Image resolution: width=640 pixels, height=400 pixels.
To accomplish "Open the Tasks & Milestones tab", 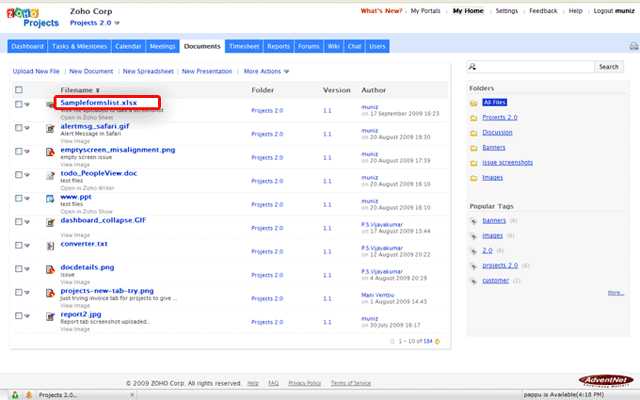I will 79,46.
